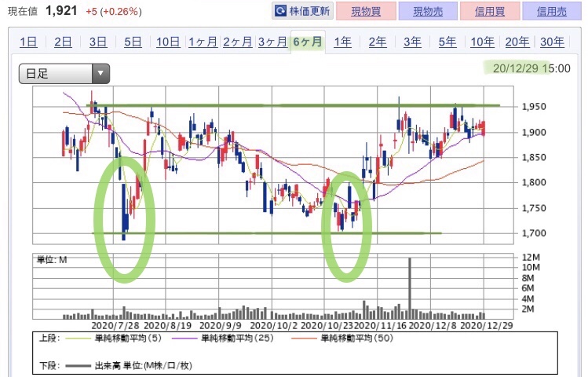The height and width of the screenshot is (377, 588).
Task: Switch to the 1年 chart tab
Action: (343, 42)
